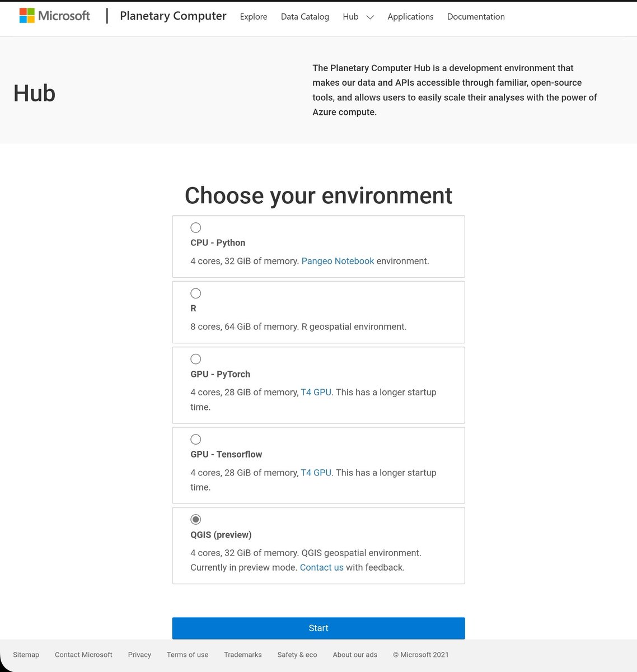
Task: Open the Sitemap footer link
Action: tap(26, 655)
